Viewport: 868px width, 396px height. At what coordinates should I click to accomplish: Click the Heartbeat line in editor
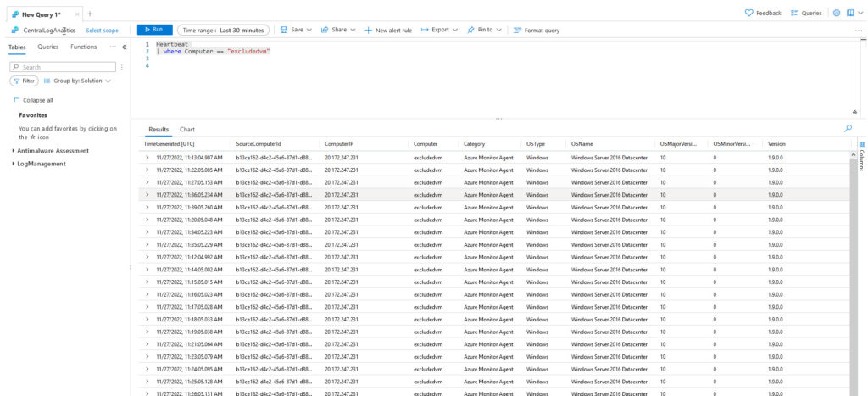pyautogui.click(x=172, y=44)
